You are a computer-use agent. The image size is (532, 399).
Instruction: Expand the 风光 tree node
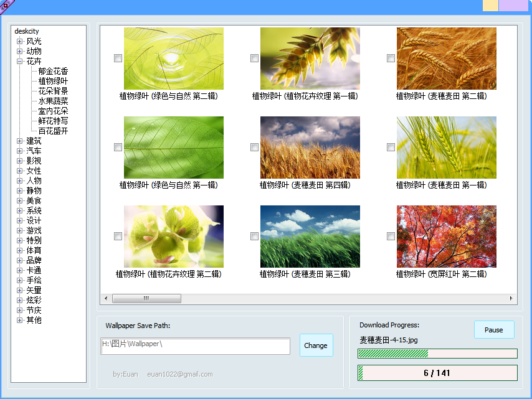click(x=20, y=41)
